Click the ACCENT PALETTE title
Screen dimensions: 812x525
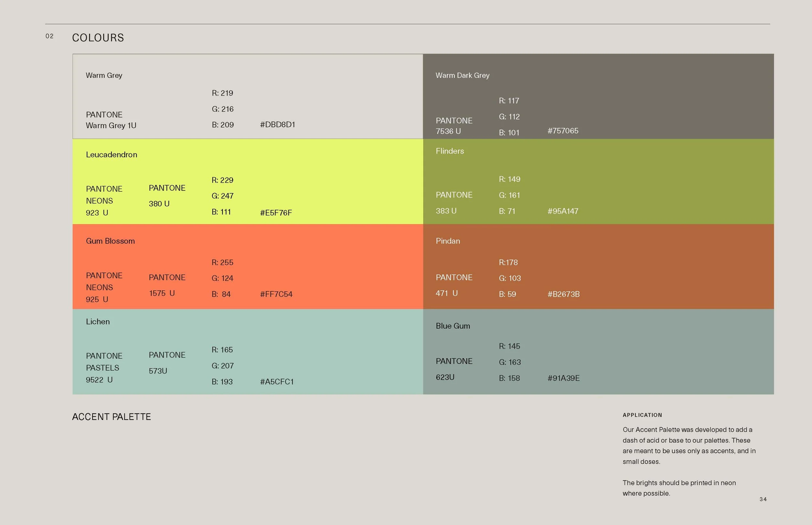pos(111,417)
